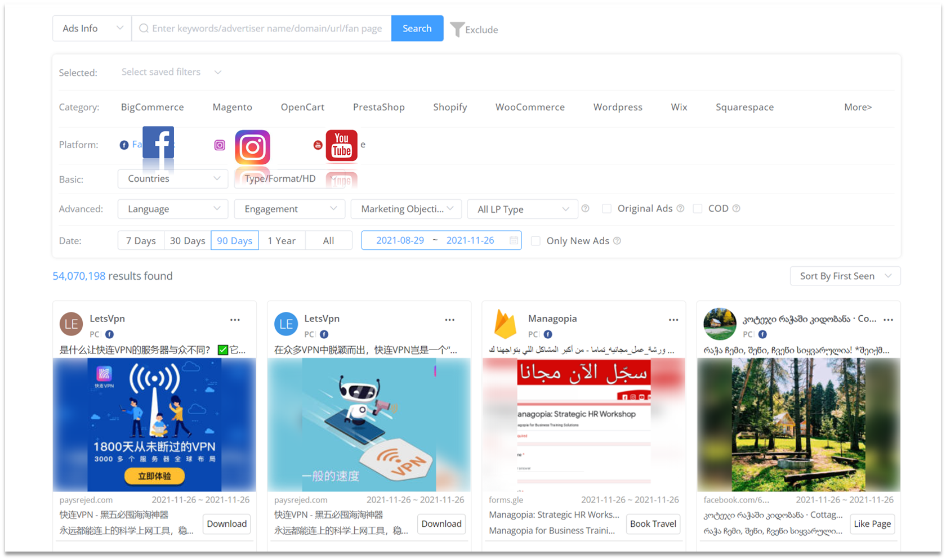Click the help icon next to COD
The width and height of the screenshot is (946, 560).
tap(736, 209)
